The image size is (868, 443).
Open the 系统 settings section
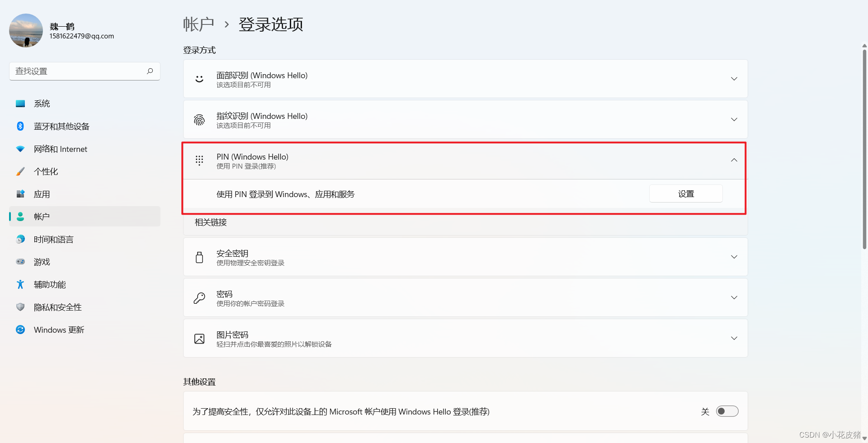coord(85,104)
